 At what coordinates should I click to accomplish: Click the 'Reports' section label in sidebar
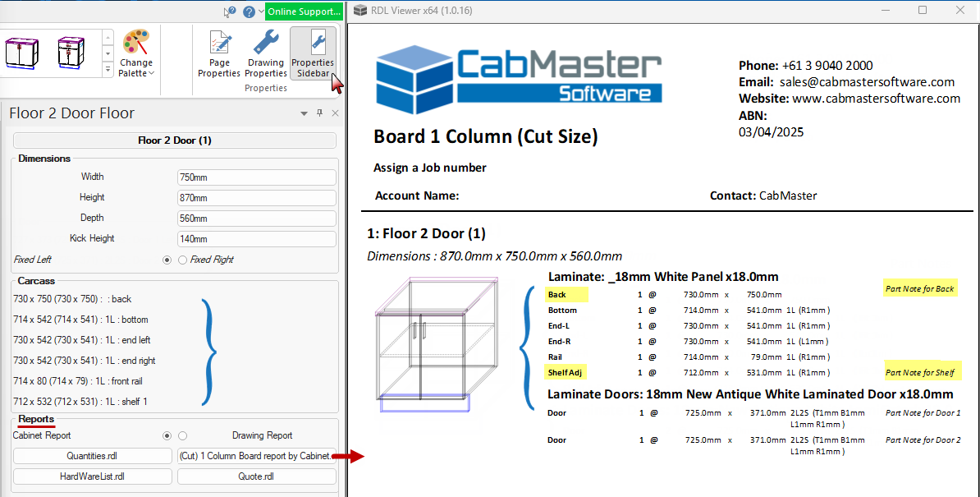point(36,419)
